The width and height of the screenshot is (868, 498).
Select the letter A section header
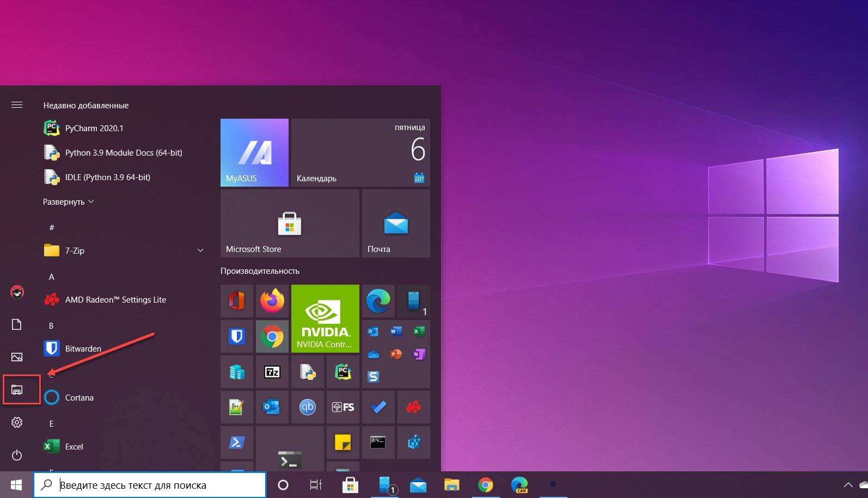pos(51,277)
